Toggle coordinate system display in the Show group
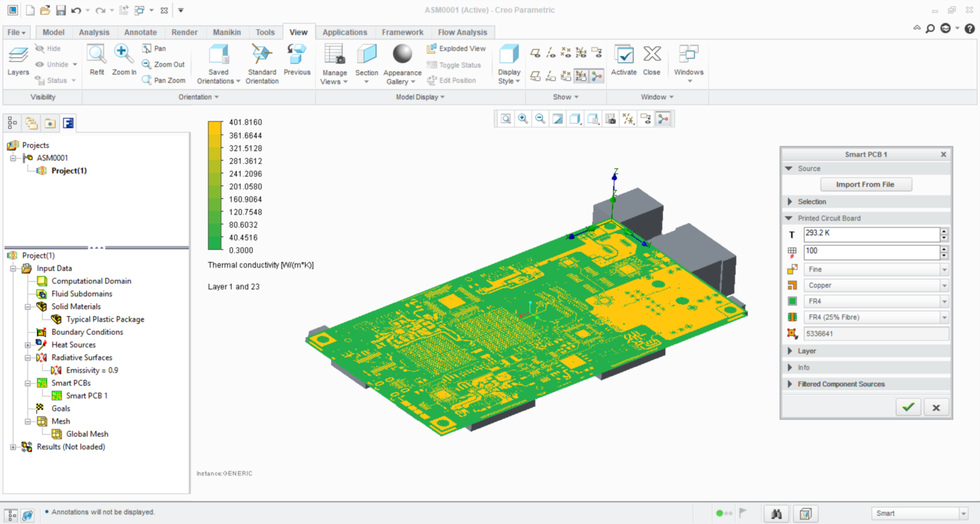Viewport: 980px width, 524px height. pyautogui.click(x=581, y=52)
